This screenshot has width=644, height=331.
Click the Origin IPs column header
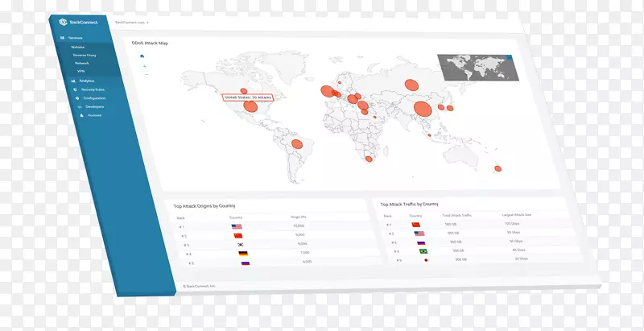click(300, 217)
